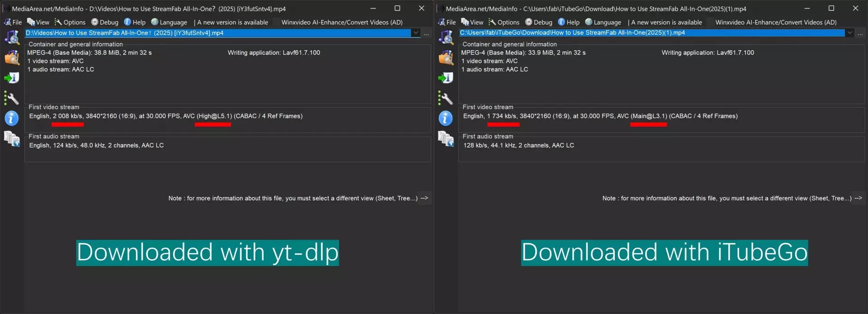Viewport: 868px width, 314px height.
Task: Click 'MPEG-4 (Base Media): 38.8 MiB, 2 min 32 s'
Action: coord(90,53)
